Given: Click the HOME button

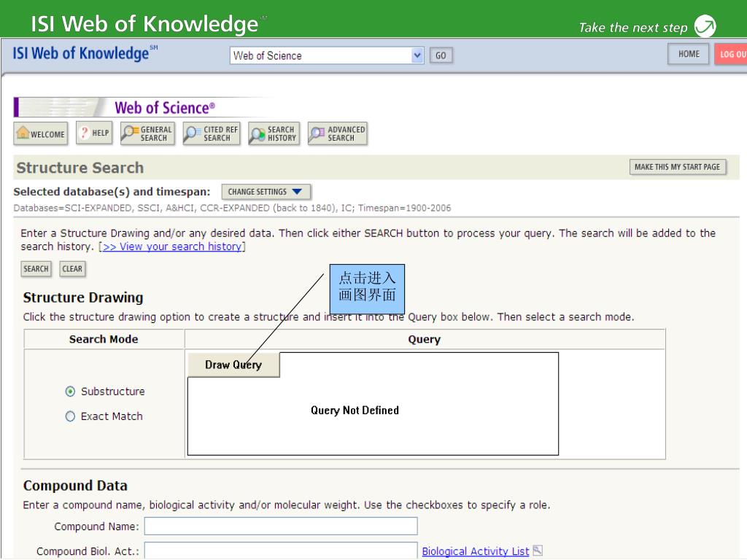Looking at the screenshot, I should pyautogui.click(x=689, y=54).
